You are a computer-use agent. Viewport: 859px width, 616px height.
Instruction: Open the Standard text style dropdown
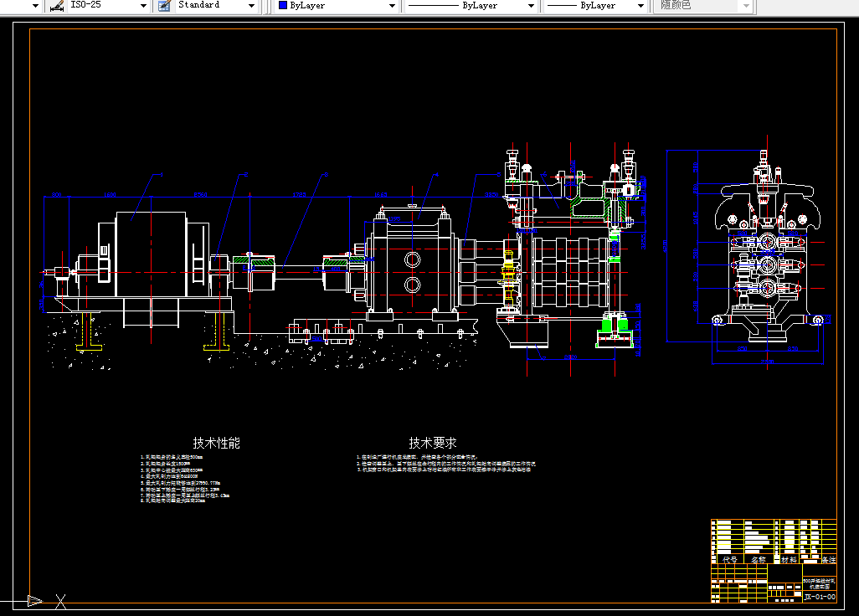251,6
